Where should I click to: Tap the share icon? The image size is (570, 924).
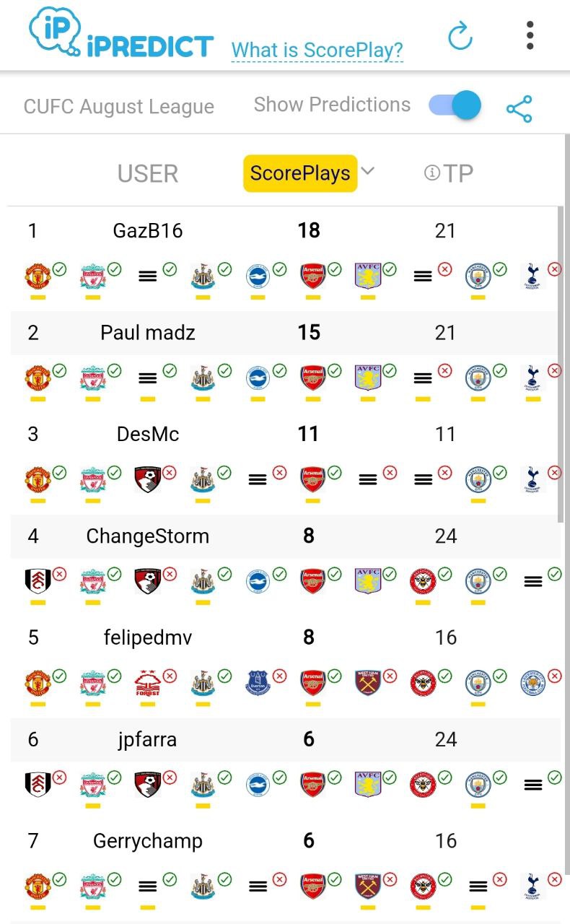519,108
